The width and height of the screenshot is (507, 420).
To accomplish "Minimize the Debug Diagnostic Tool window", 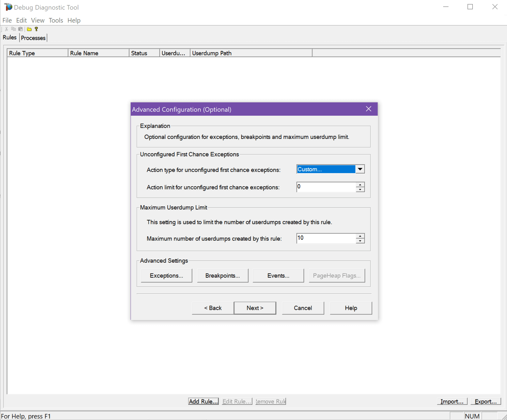I will (446, 7).
